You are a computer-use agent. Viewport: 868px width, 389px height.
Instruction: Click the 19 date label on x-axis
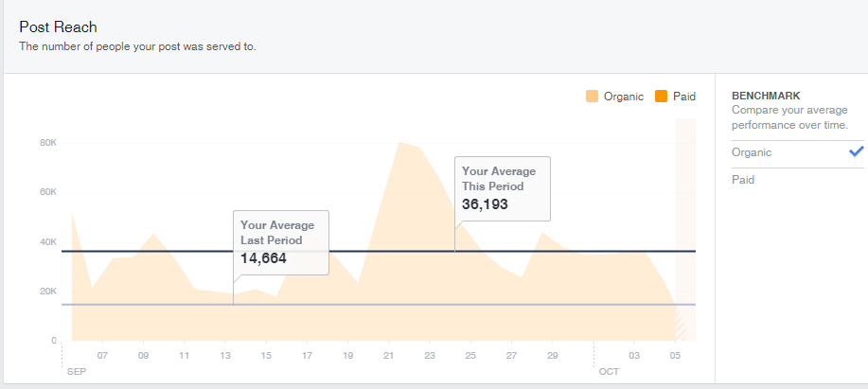[348, 355]
